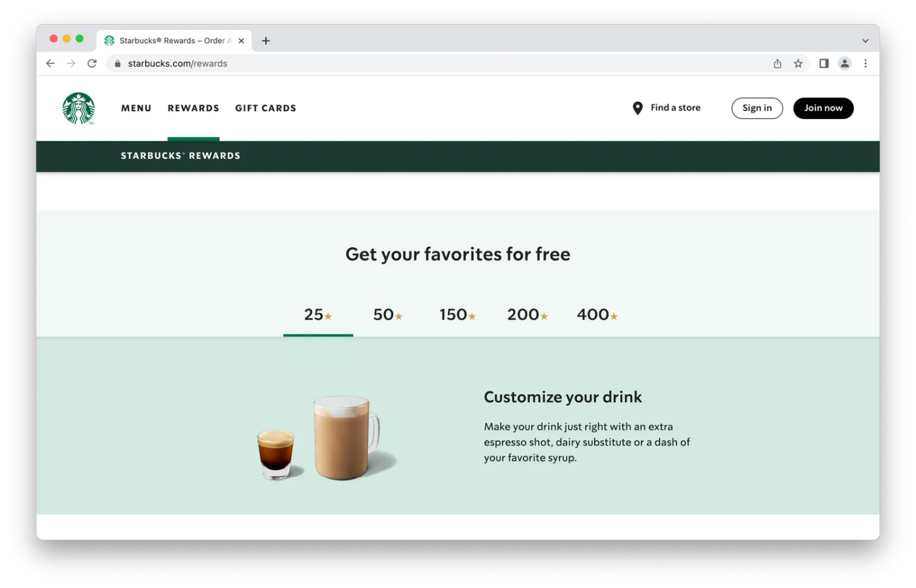Click the browser profile avatar icon
Viewport: 916px width, 588px height.
click(x=844, y=63)
